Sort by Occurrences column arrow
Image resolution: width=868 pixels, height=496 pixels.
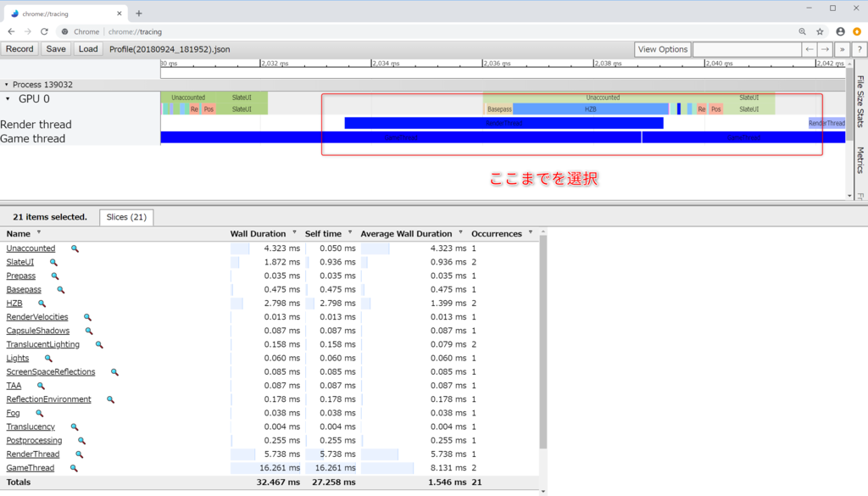[531, 232]
